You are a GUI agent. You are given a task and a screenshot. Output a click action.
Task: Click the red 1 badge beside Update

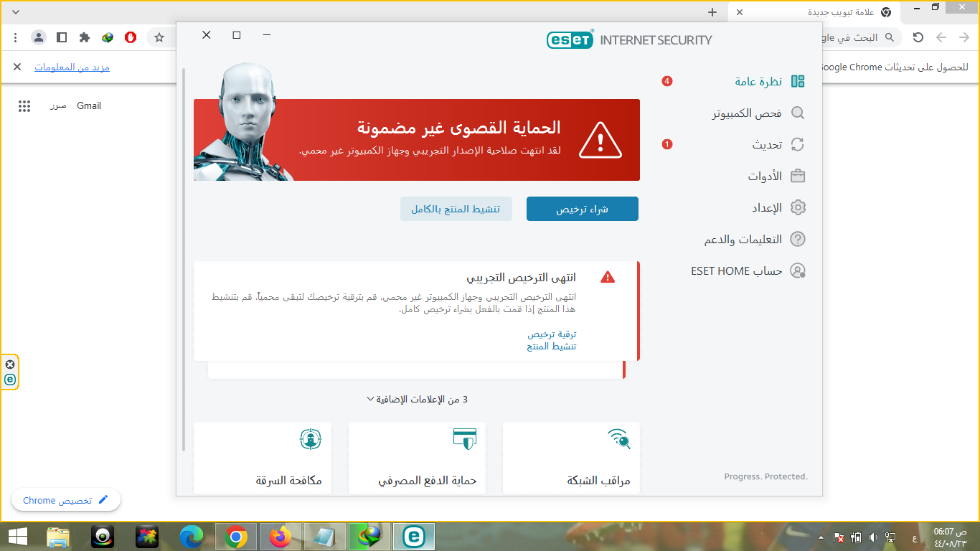666,144
